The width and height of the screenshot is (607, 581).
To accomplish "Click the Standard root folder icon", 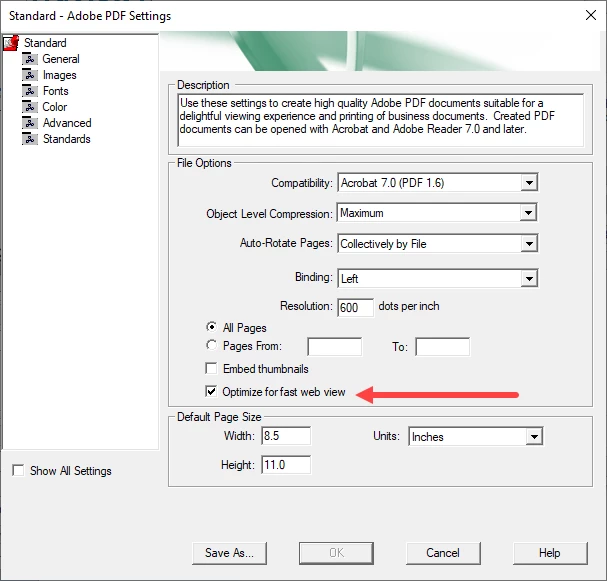I will (11, 43).
